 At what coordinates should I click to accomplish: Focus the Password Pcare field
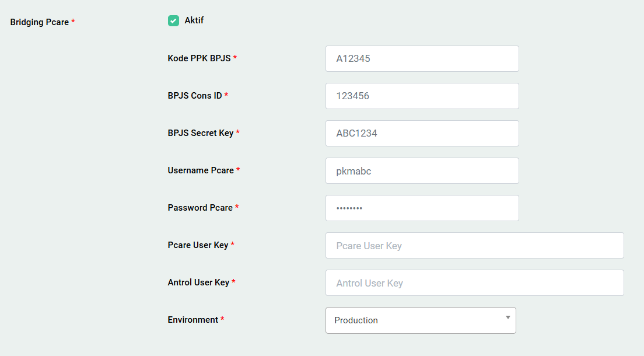(422, 208)
